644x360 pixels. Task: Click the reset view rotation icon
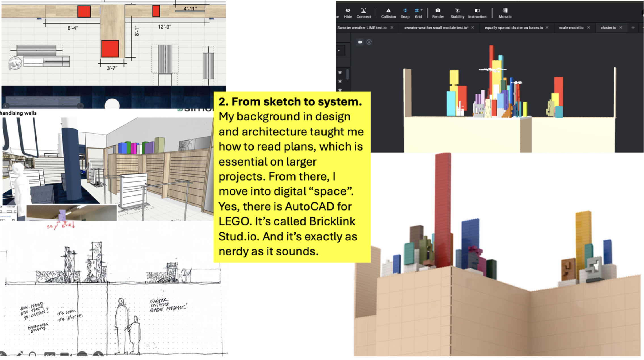(369, 42)
